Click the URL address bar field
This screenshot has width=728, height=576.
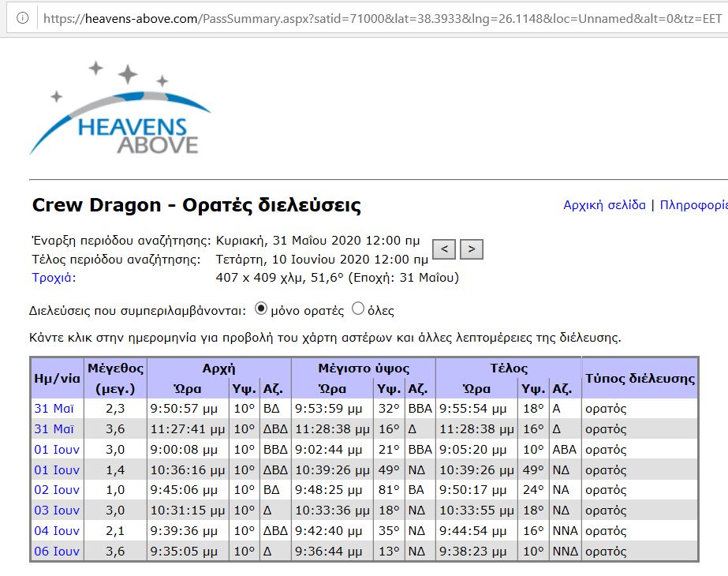click(379, 17)
